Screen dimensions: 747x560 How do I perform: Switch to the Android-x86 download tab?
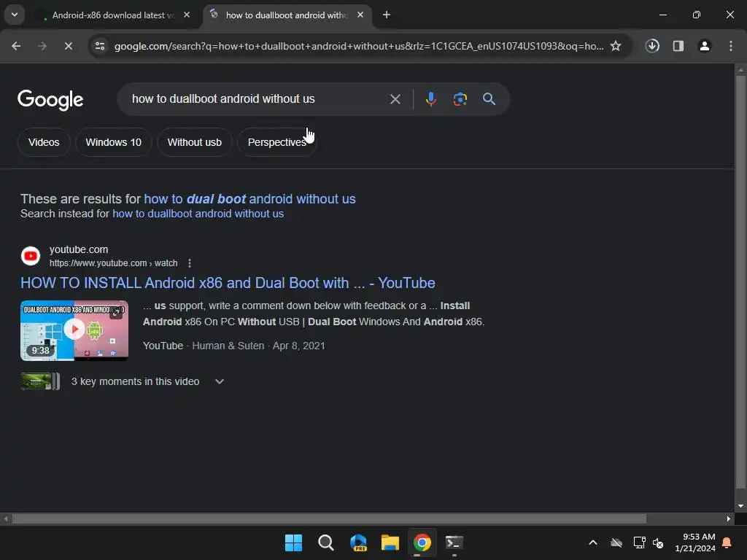[x=113, y=15]
